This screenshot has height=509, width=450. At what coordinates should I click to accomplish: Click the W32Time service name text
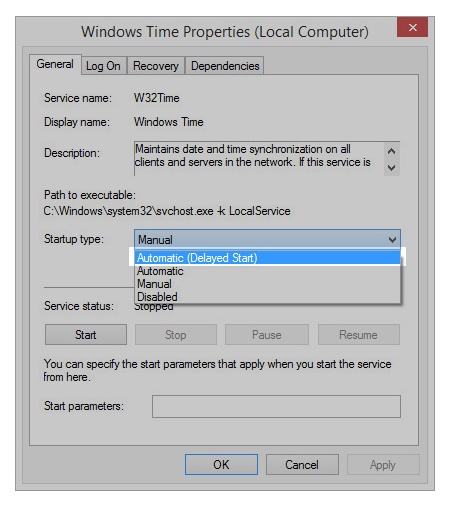point(157,98)
